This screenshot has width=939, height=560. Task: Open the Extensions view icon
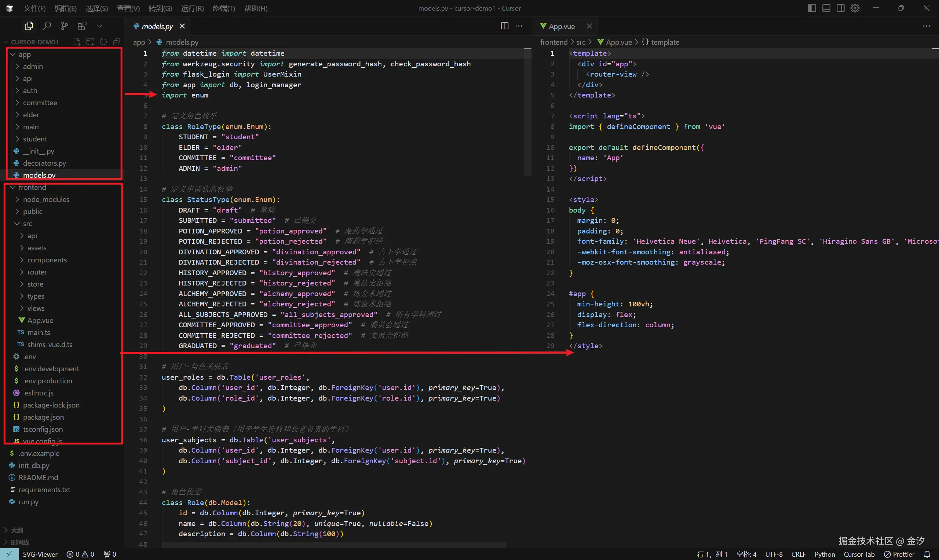click(82, 26)
